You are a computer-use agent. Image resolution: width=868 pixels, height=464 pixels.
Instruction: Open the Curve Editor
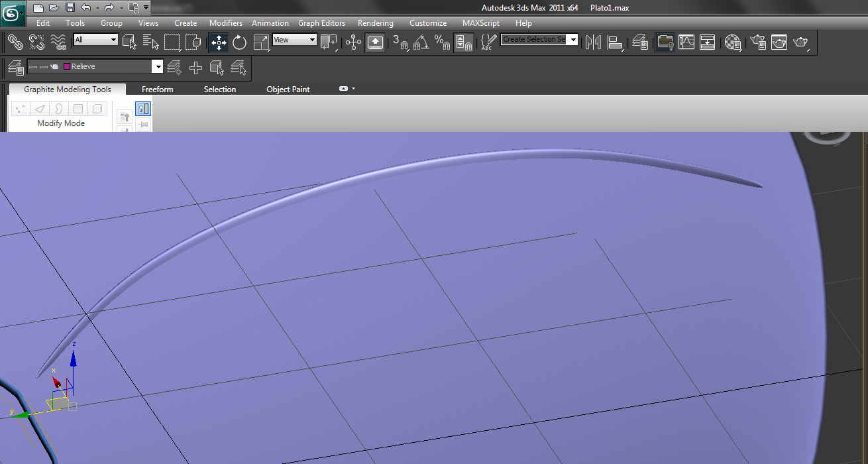[686, 42]
